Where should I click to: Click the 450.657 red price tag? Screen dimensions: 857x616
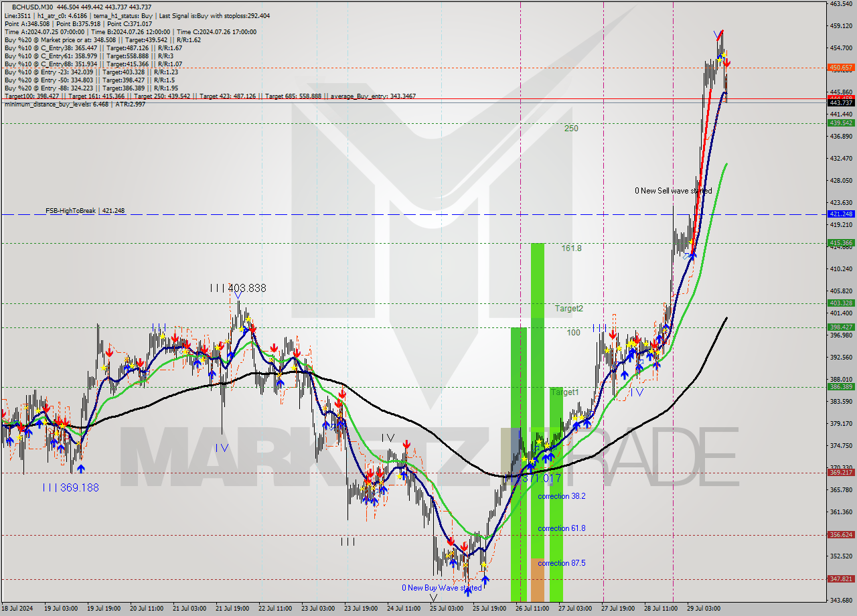pyautogui.click(x=841, y=68)
